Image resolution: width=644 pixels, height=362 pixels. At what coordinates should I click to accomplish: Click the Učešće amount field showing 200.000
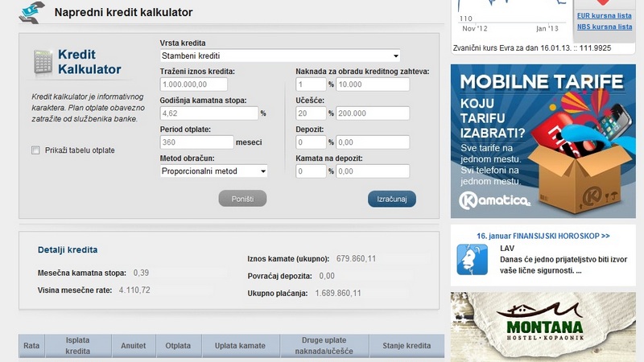[373, 113]
